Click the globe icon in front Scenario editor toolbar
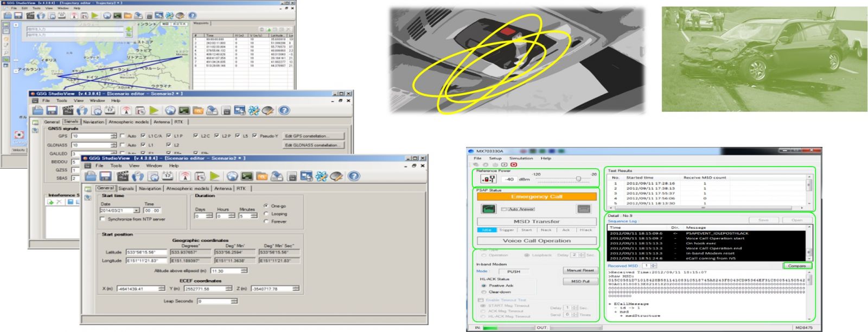This screenshot has width=868, height=332. coord(232,176)
